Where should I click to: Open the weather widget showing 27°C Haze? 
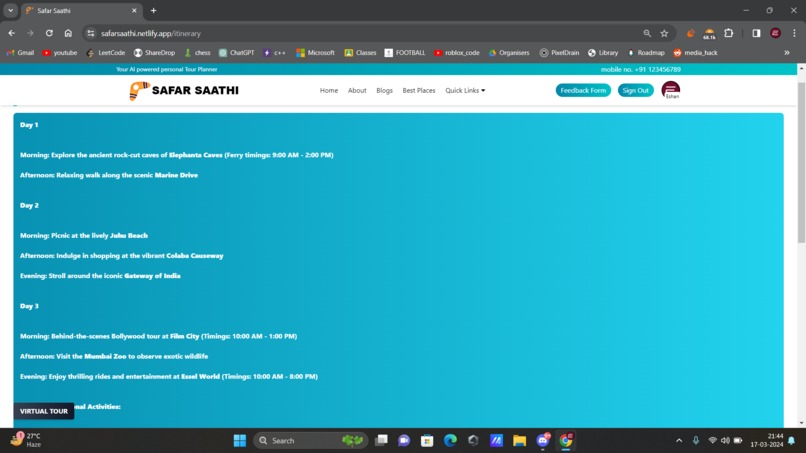[x=27, y=440]
